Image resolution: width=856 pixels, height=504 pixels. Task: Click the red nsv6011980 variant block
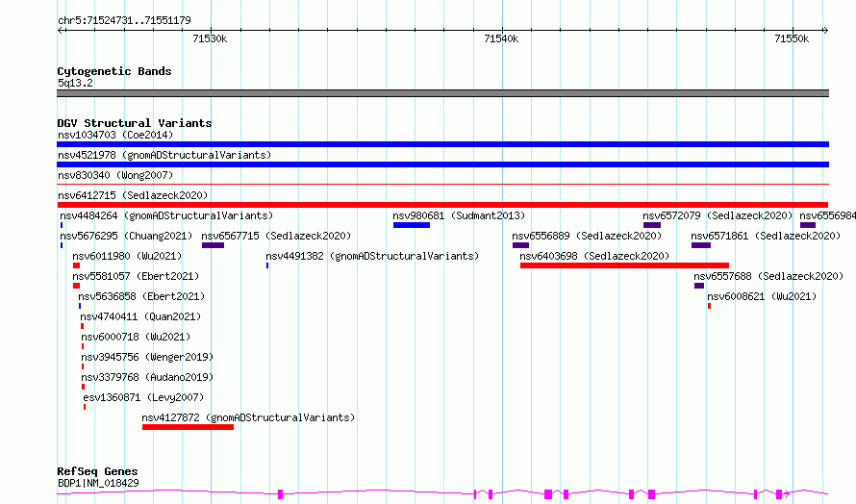point(76,265)
